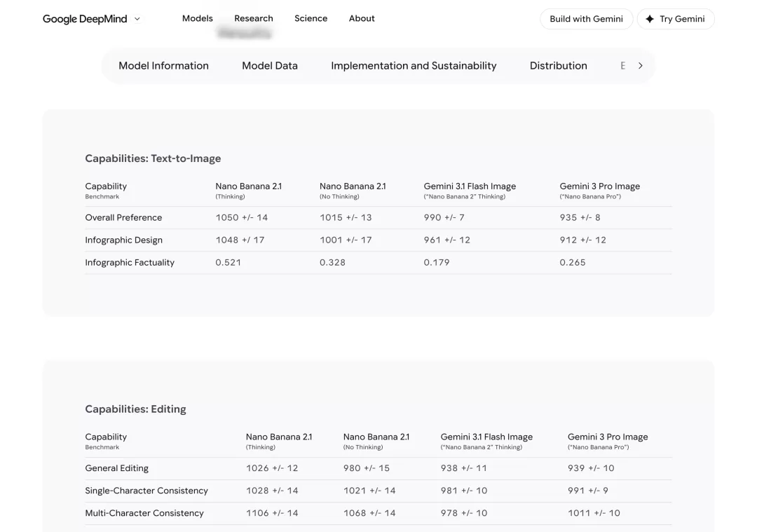This screenshot has width=757, height=532.
Task: Click the Google DeepMind logo
Action: (85, 19)
